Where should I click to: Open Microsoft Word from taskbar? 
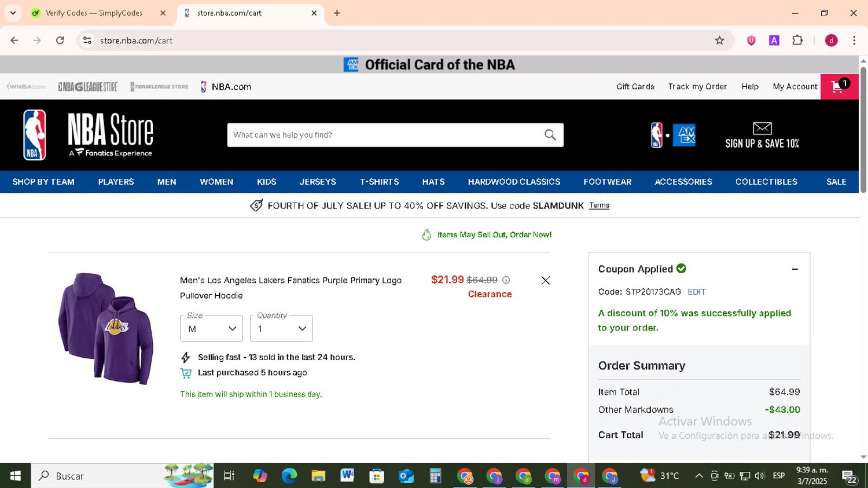point(347,476)
